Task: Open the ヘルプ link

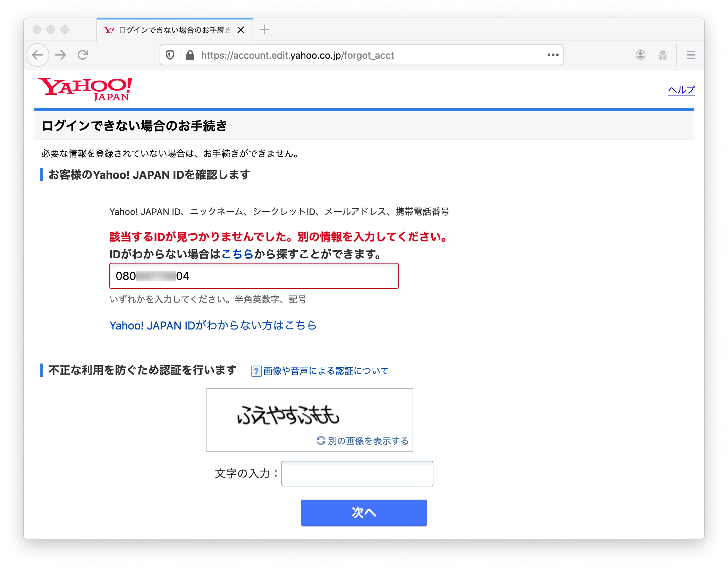Action: tap(681, 90)
